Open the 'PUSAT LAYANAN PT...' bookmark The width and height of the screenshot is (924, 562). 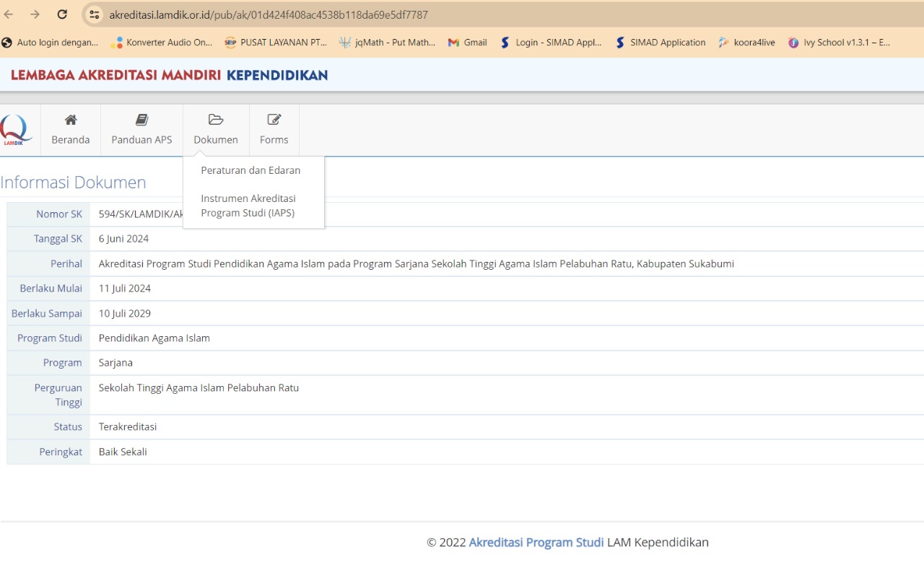pyautogui.click(x=276, y=43)
